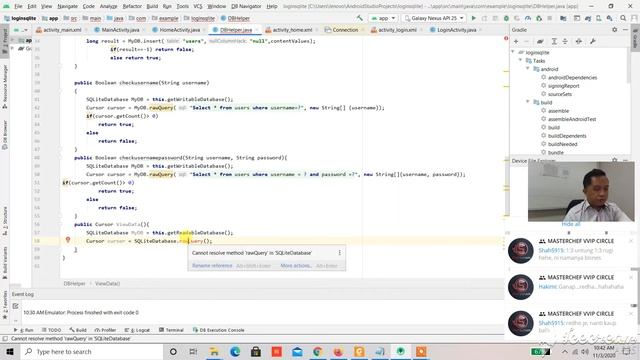Screen dimensions: 640x360
Task: Open the Run tool window
Action: [x=24, y=330]
